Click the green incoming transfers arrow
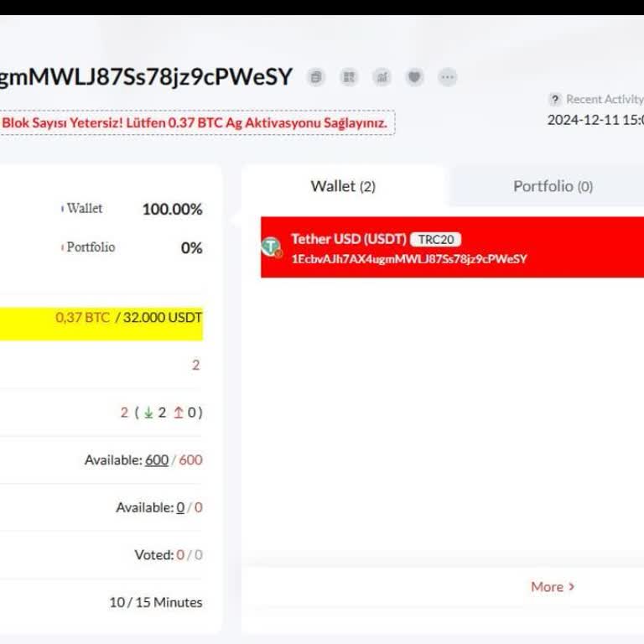This screenshot has height=644, width=644. (x=148, y=413)
